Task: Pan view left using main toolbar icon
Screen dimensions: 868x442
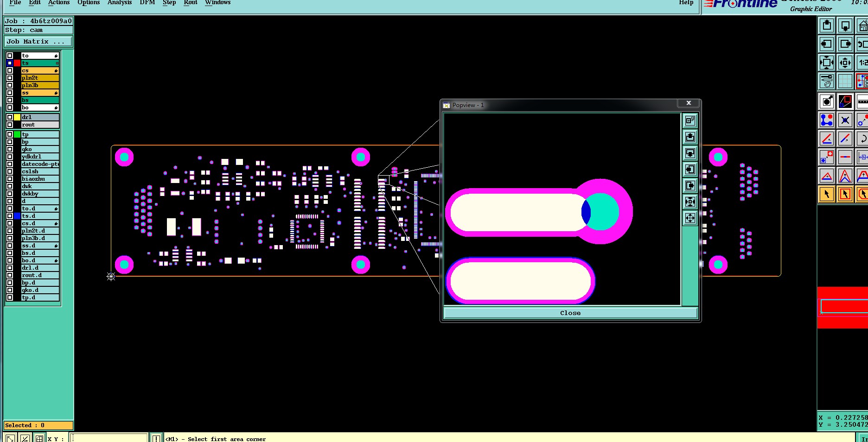Action: [x=827, y=44]
